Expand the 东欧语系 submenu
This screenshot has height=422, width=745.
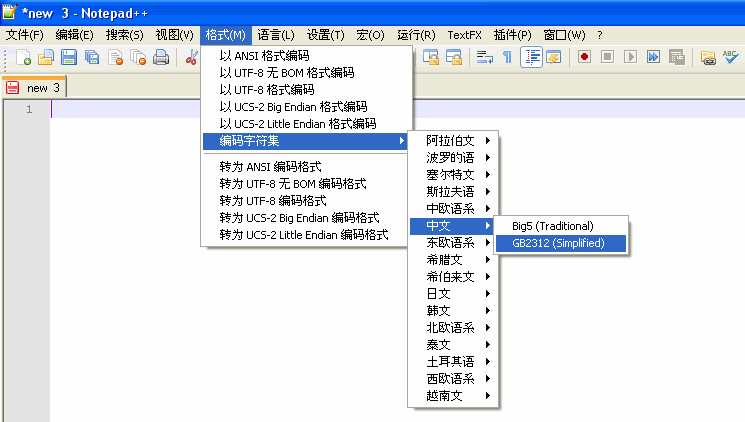(x=453, y=243)
